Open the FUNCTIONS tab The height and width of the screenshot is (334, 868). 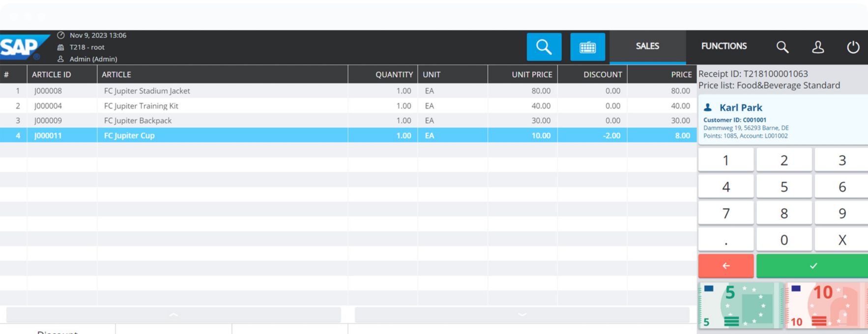pyautogui.click(x=723, y=46)
